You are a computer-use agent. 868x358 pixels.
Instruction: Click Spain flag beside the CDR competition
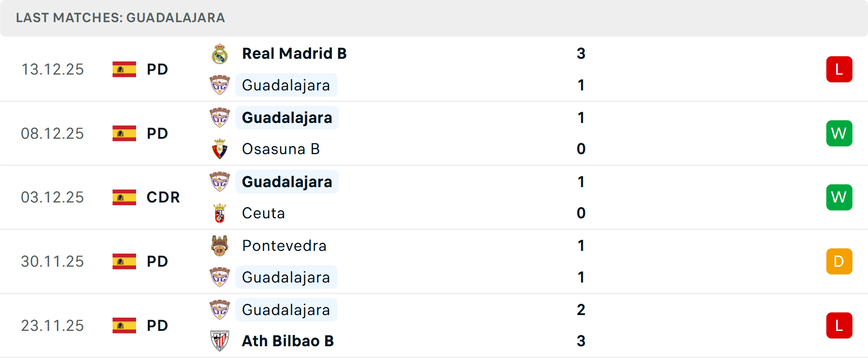point(124,198)
